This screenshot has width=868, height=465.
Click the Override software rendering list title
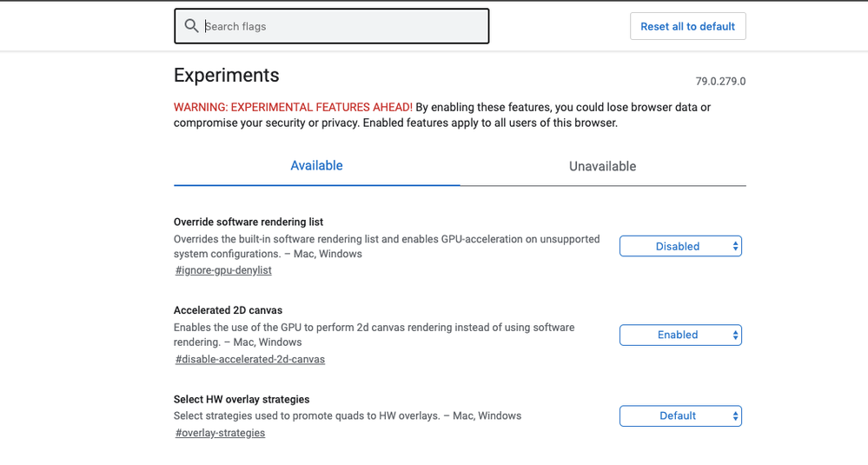tap(248, 222)
